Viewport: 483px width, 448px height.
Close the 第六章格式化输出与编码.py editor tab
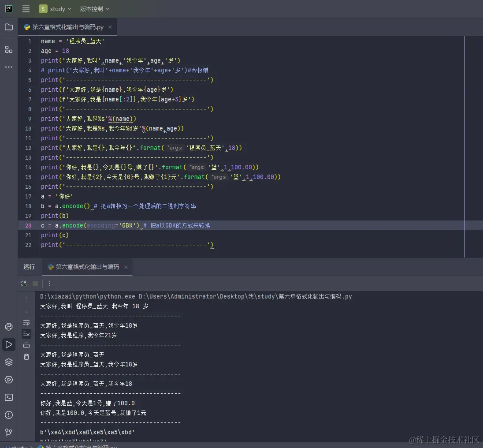pyautogui.click(x=110, y=27)
